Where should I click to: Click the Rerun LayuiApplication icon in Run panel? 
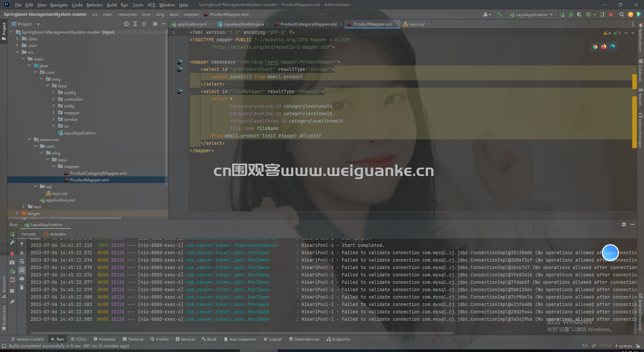coord(12,234)
